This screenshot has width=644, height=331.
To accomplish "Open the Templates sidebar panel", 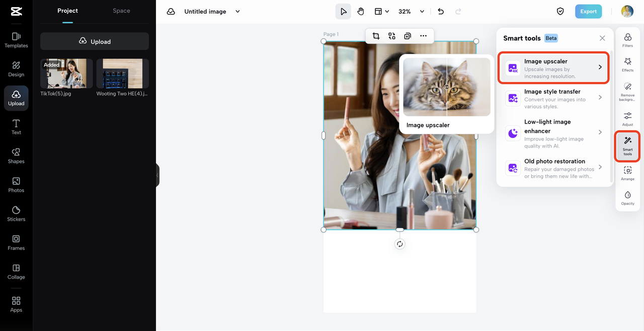I will (16, 40).
